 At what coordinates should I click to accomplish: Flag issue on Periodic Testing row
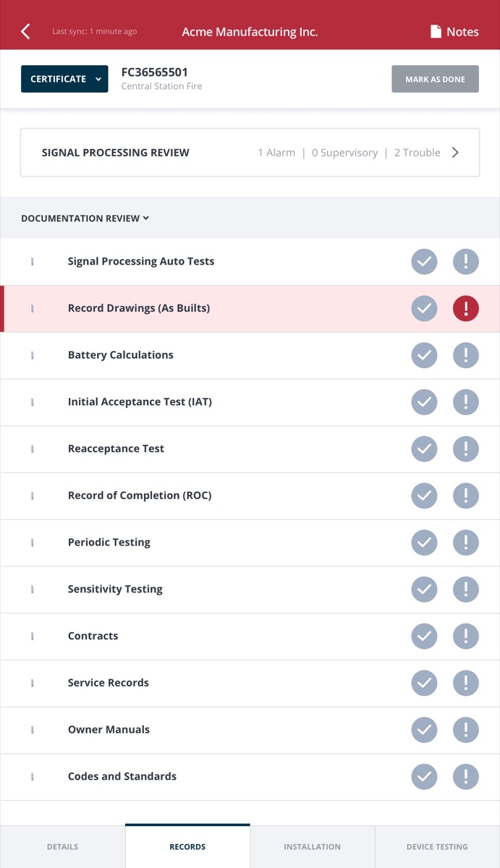466,542
